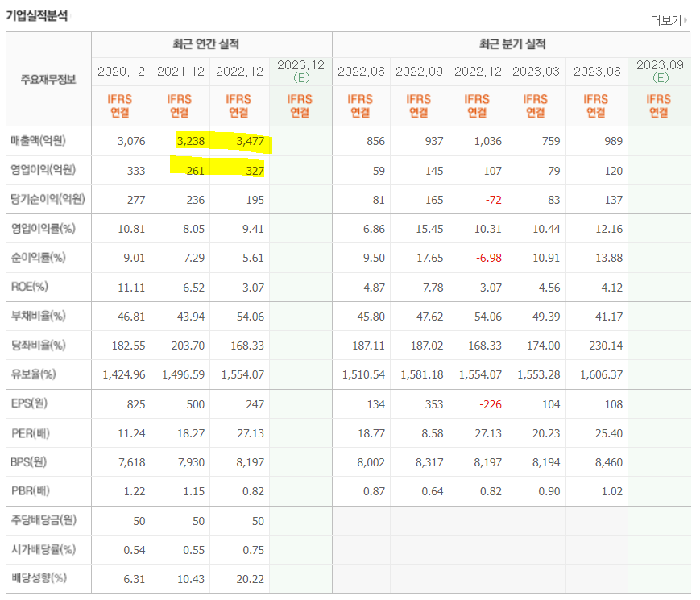Click the red -6.98 net margin value

pos(489,258)
